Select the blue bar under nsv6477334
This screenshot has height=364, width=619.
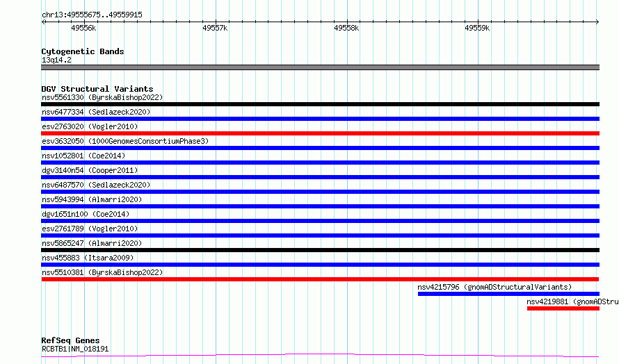(x=320, y=119)
